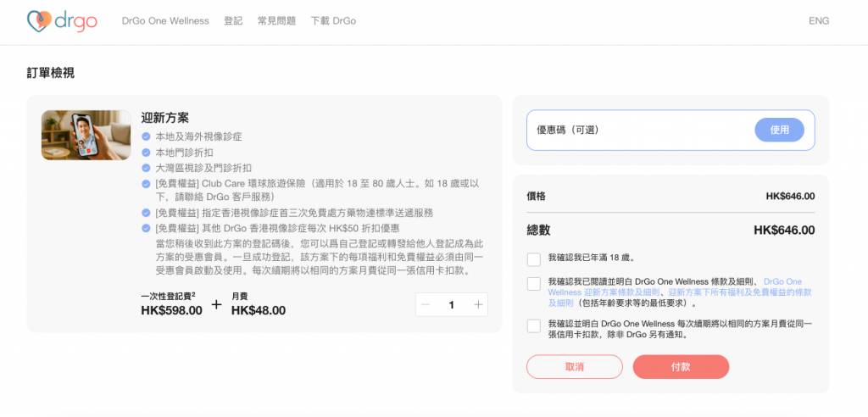Open 下載 DrGo navigation item
This screenshot has width=868, height=417.
[334, 21]
